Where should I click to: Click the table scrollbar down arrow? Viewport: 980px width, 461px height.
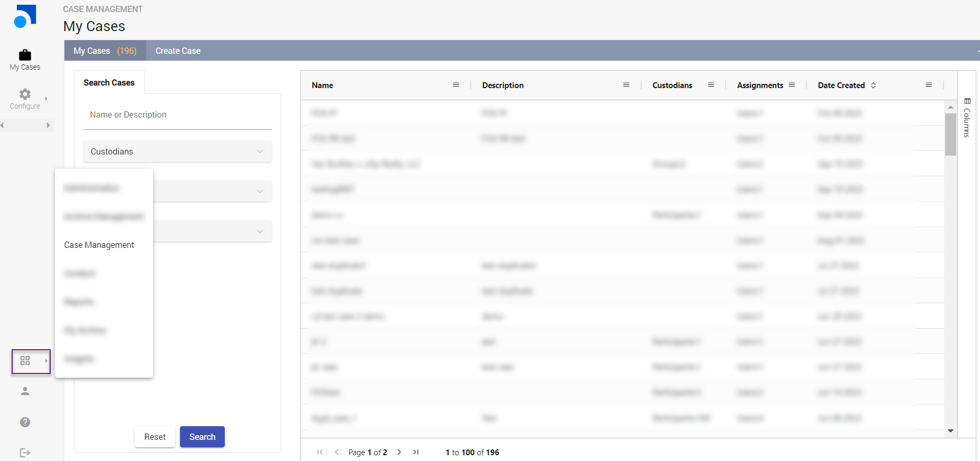950,431
